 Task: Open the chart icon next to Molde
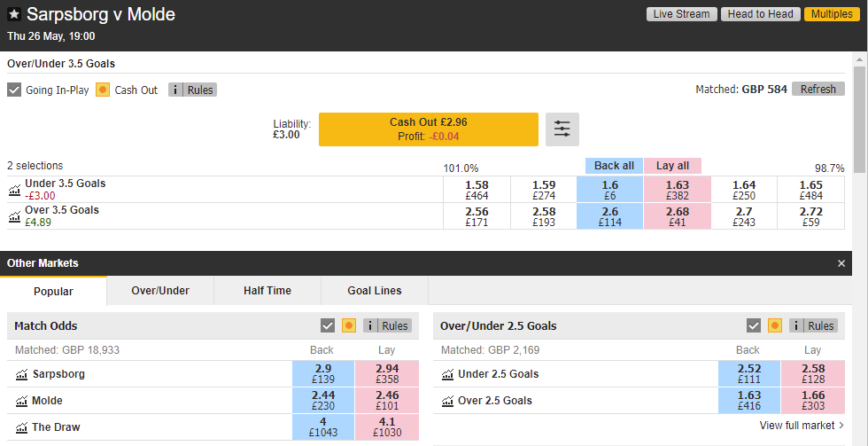pos(21,401)
